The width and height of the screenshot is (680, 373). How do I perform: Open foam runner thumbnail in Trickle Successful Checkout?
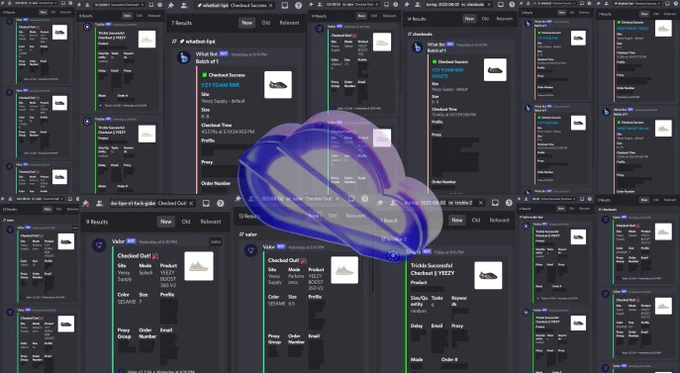pyautogui.click(x=488, y=275)
